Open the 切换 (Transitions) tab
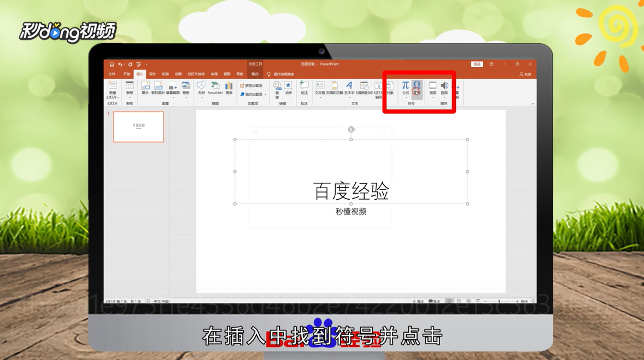This screenshot has height=360, width=644. pos(166,74)
